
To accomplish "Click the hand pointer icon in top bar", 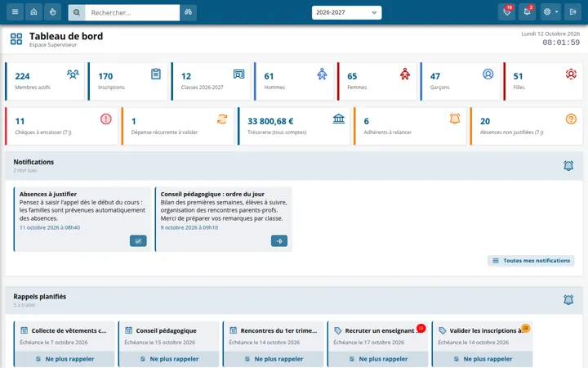I will coord(52,12).
